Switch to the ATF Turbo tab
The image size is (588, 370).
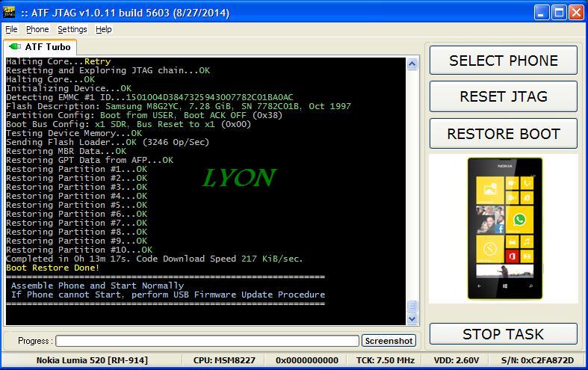pos(40,47)
